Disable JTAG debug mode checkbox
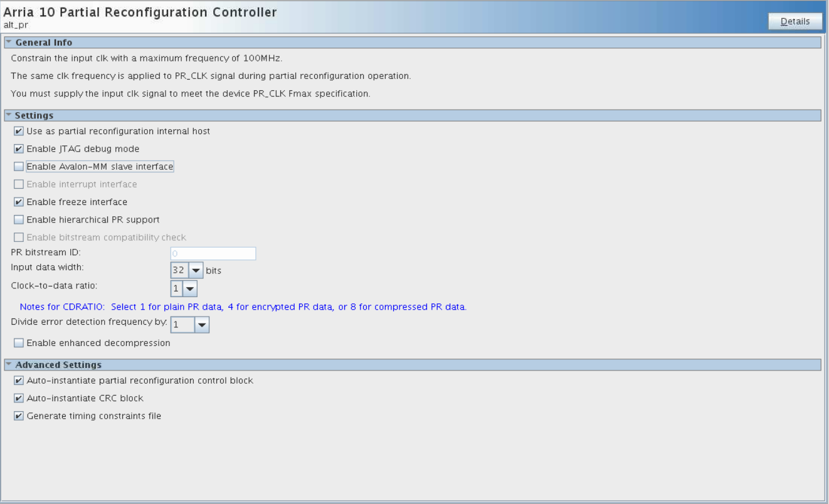Image resolution: width=829 pixels, height=504 pixels. coord(19,149)
